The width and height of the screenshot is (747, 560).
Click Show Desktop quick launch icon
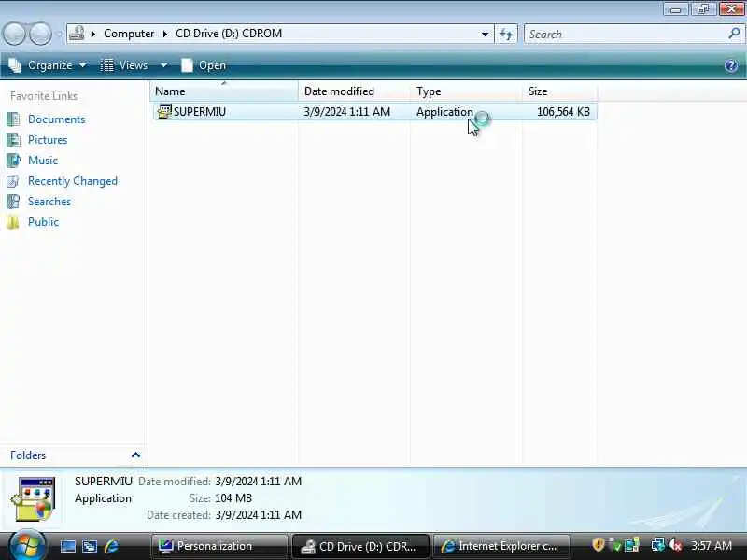pyautogui.click(x=67, y=546)
